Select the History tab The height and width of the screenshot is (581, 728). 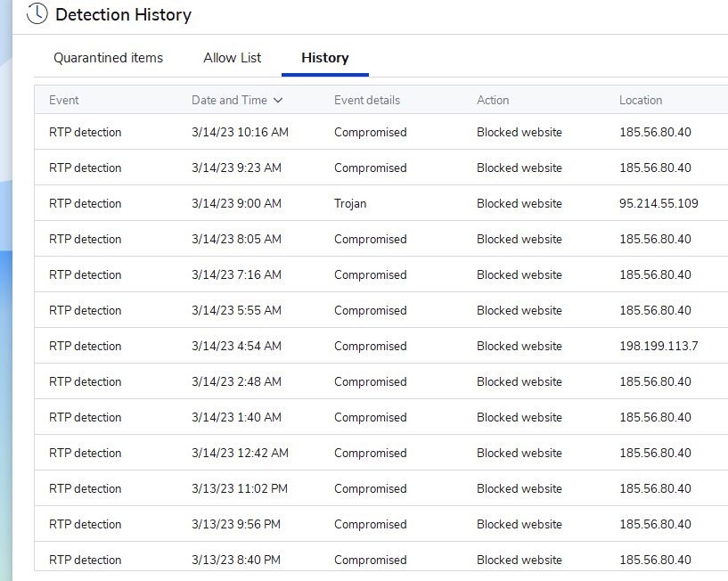click(x=324, y=58)
